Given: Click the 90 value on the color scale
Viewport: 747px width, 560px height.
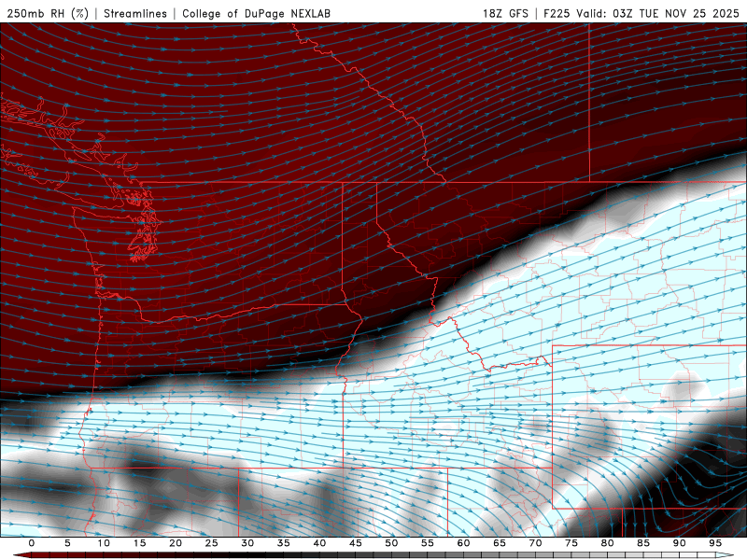Looking at the screenshot, I should click(x=679, y=543).
